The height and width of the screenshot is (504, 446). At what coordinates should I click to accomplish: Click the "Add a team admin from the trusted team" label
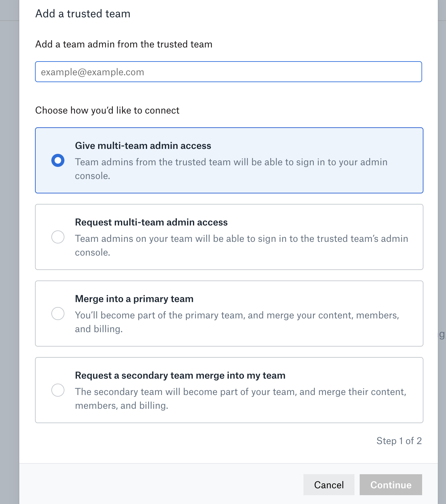pos(124,44)
